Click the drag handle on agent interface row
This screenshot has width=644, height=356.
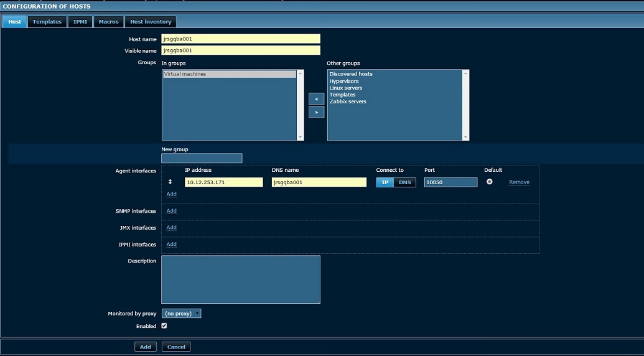(170, 182)
